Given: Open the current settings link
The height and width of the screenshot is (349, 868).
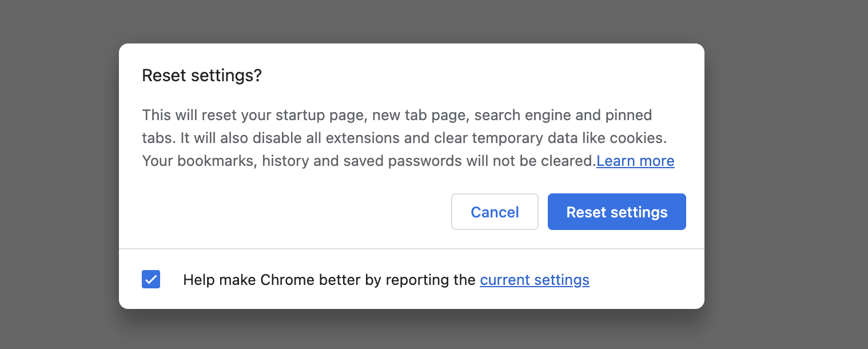Looking at the screenshot, I should coord(535,280).
